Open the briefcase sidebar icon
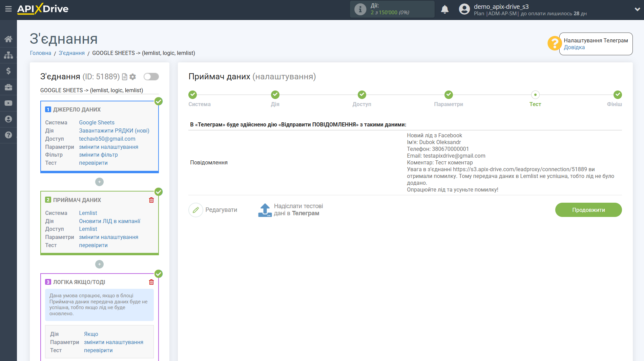Image resolution: width=644 pixels, height=361 pixels. [x=8, y=87]
